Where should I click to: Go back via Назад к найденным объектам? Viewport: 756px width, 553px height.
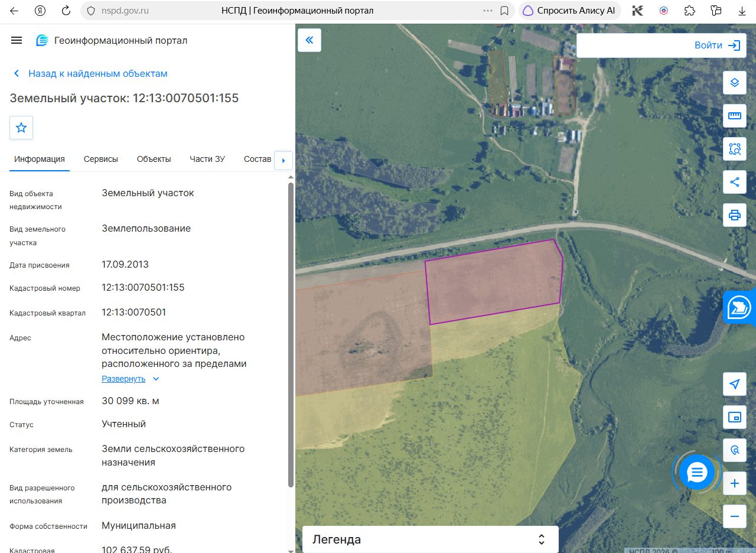click(x=90, y=73)
